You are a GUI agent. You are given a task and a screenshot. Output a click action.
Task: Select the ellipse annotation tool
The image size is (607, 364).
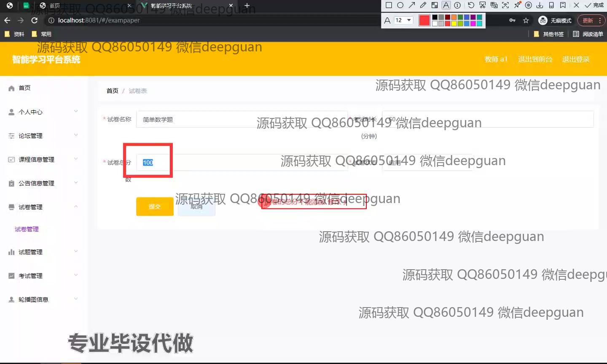[400, 5]
